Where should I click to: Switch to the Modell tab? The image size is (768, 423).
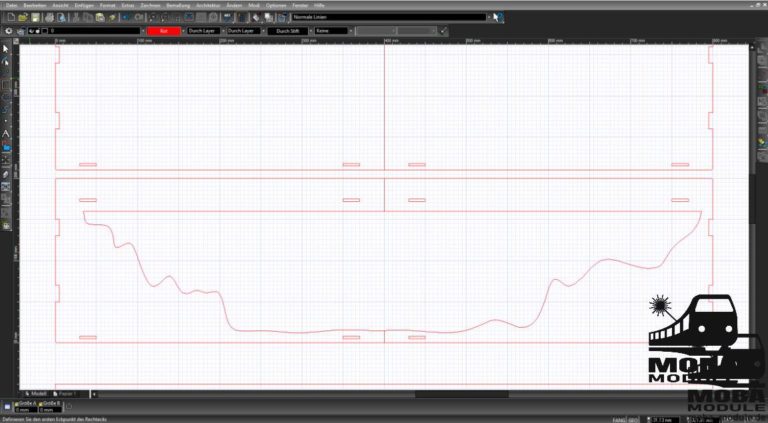click(37, 394)
